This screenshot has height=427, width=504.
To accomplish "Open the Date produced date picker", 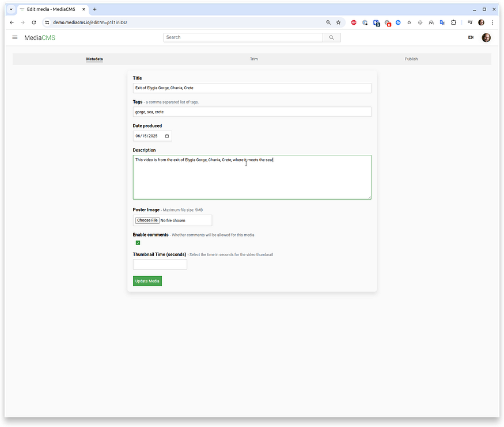I will 167,136.
